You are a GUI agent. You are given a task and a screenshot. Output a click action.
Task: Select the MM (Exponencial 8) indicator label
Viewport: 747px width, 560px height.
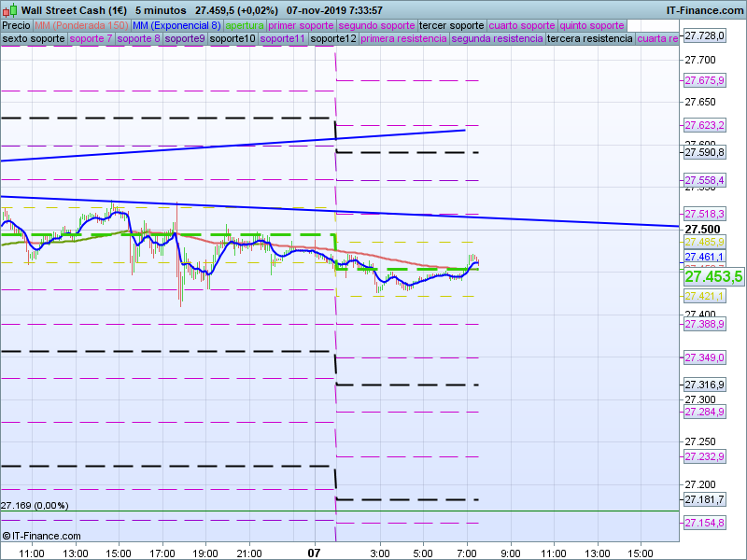coord(176,25)
